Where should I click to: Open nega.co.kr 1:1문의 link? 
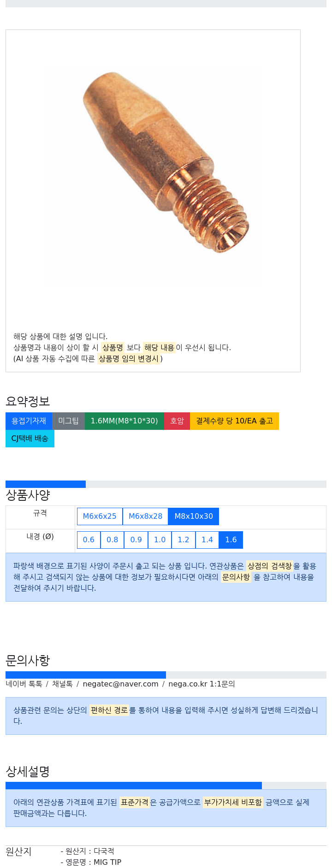pos(202,684)
